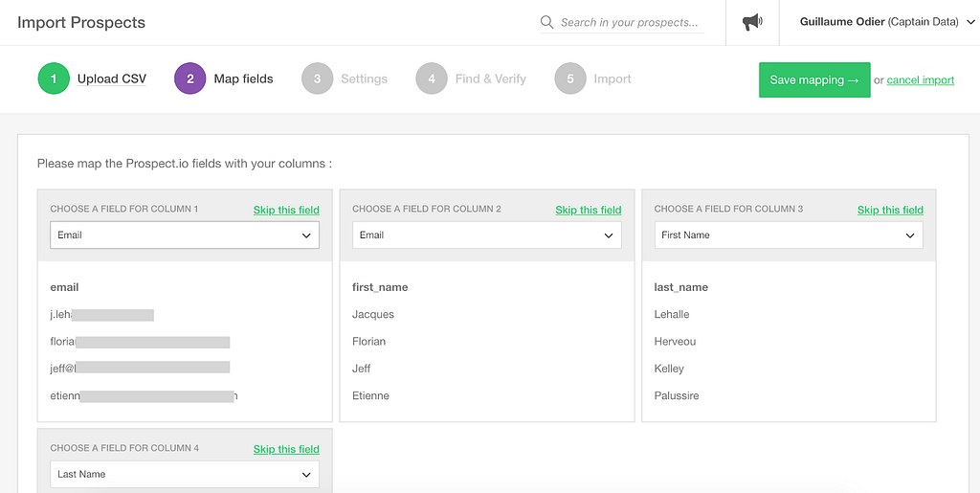The height and width of the screenshot is (493, 980).
Task: Select Map fields step label
Action: coord(244,78)
